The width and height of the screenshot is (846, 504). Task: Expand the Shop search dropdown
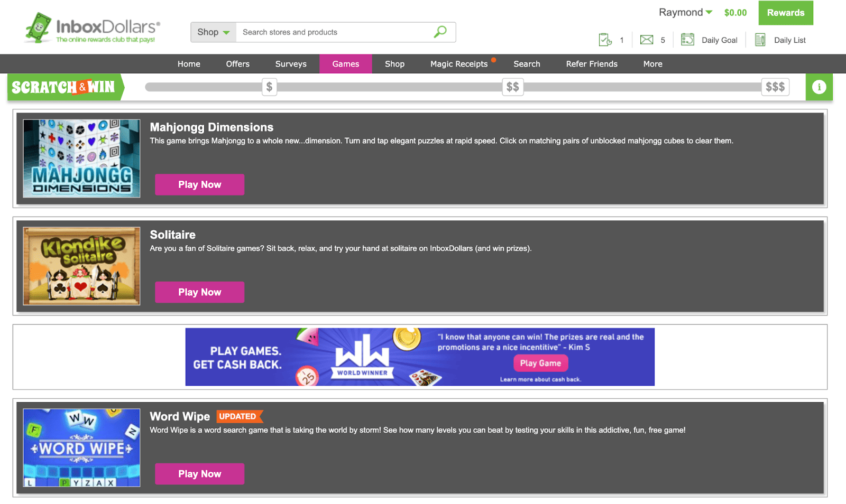point(214,32)
